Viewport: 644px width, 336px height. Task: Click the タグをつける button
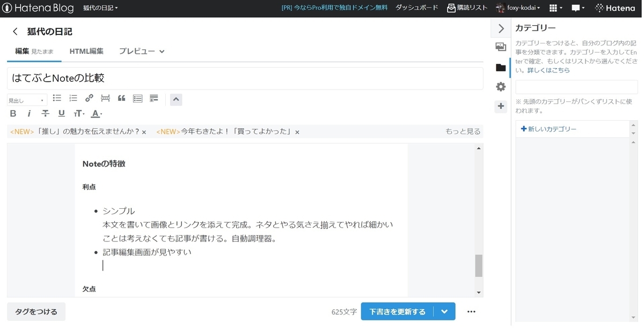click(36, 311)
